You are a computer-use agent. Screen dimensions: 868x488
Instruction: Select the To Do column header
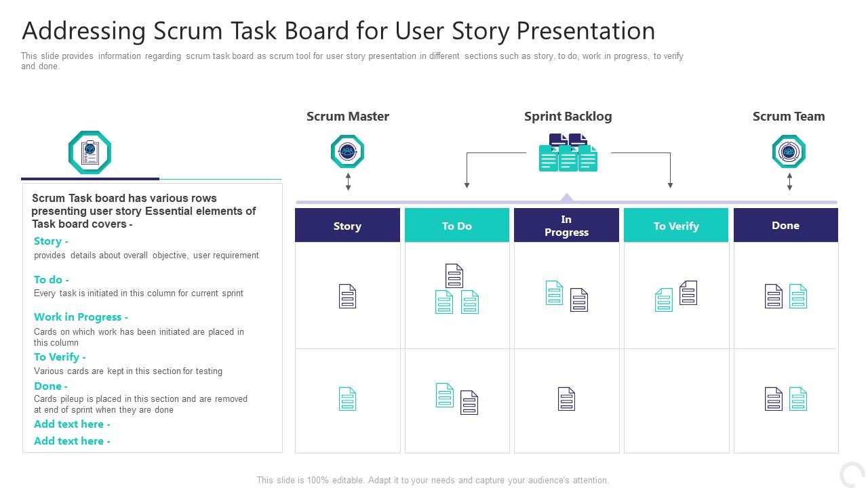[x=457, y=225]
